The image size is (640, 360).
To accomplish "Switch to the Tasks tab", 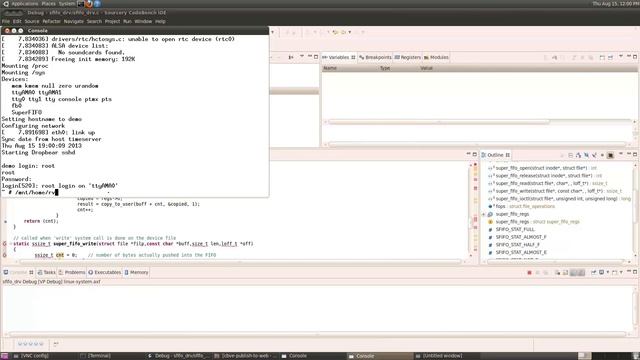I will (x=46, y=272).
